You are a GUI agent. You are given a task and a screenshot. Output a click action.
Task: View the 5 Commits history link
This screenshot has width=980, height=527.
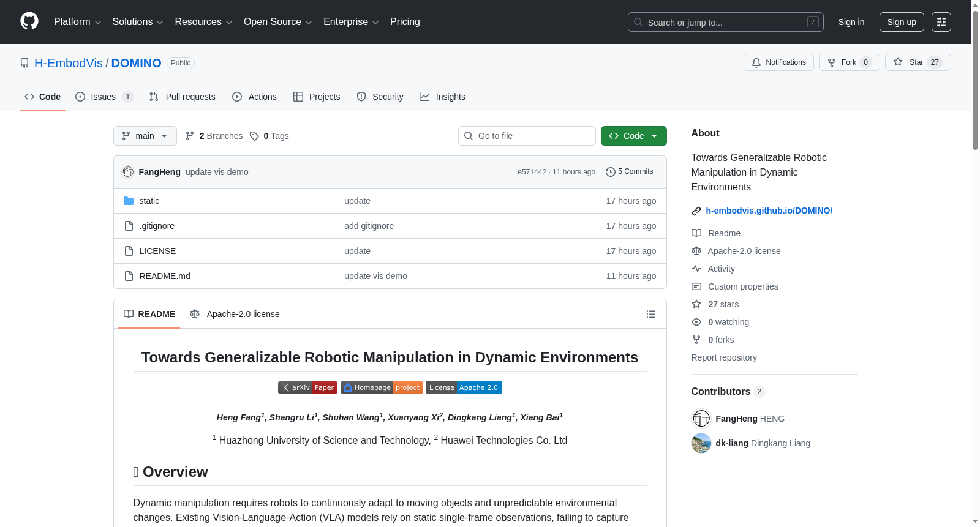(x=630, y=172)
